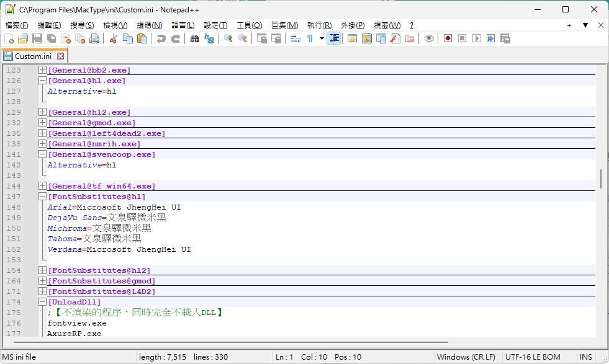The image size is (609, 364).
Task: Close the Custom.ini tab with X
Action: click(x=60, y=56)
